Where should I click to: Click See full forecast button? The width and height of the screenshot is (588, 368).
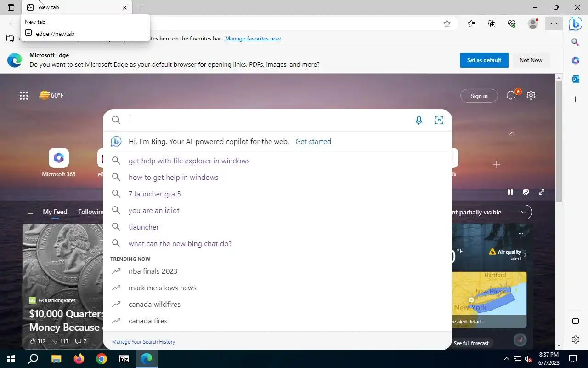coord(471,343)
